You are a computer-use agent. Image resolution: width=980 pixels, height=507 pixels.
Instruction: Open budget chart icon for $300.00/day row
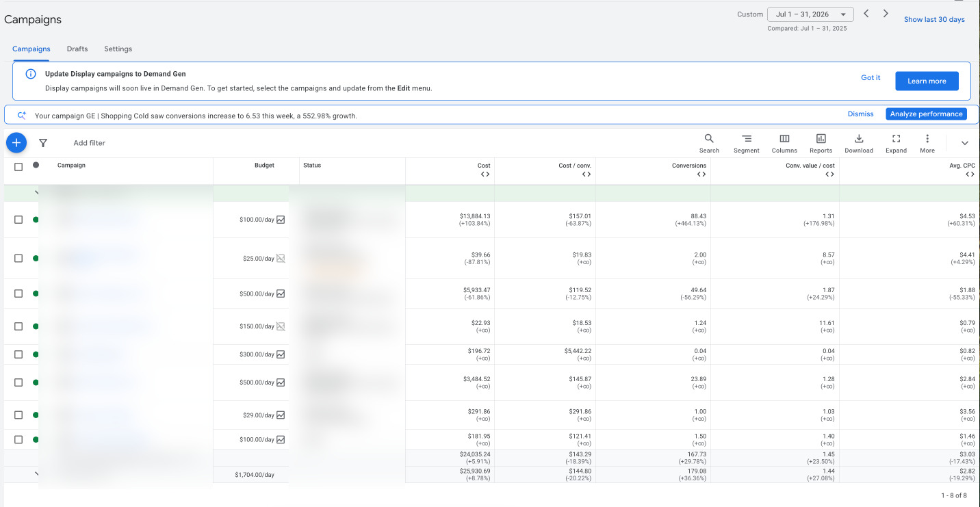pos(281,354)
